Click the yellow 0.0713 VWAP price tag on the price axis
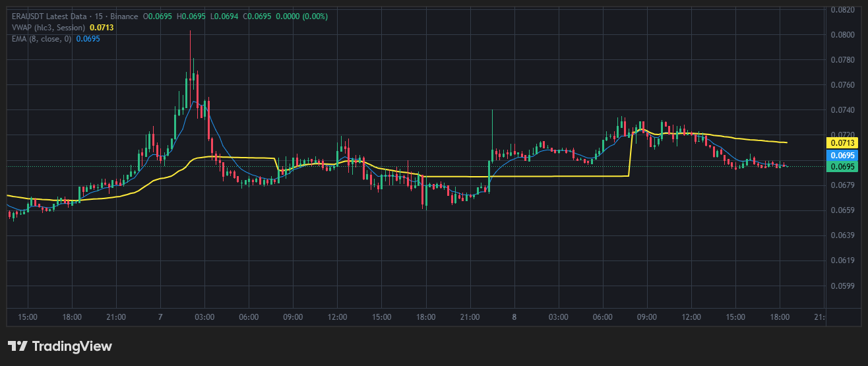The width and height of the screenshot is (868, 366). click(x=841, y=142)
